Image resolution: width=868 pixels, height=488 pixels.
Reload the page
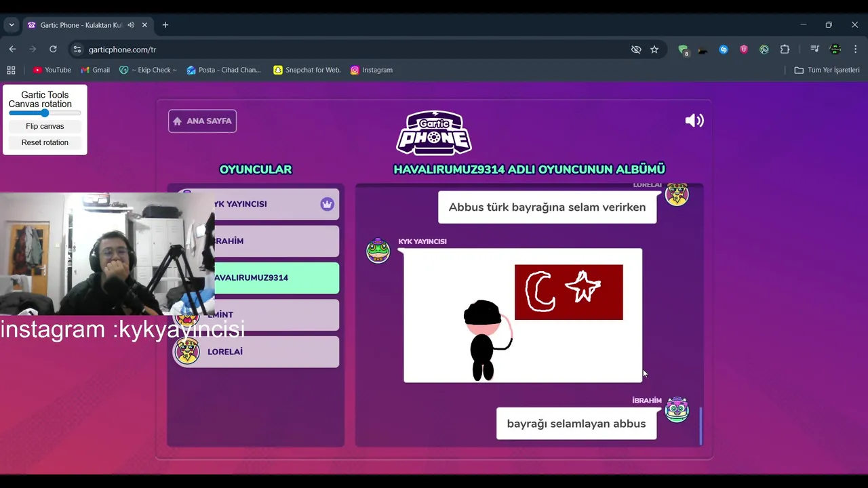click(53, 49)
